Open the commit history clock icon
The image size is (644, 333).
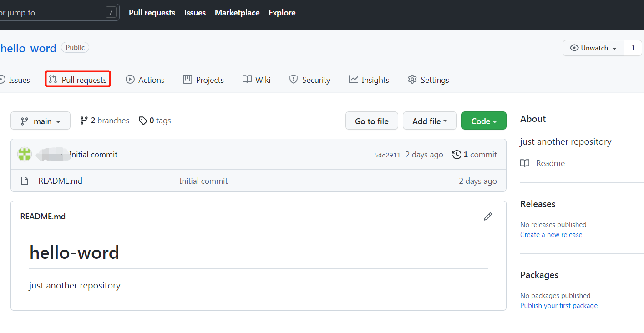457,154
